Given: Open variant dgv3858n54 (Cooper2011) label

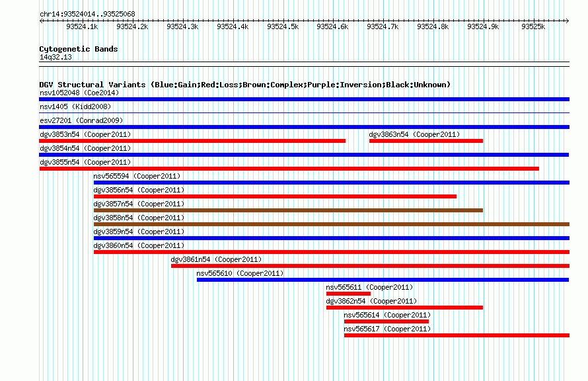Looking at the screenshot, I should click(139, 218).
